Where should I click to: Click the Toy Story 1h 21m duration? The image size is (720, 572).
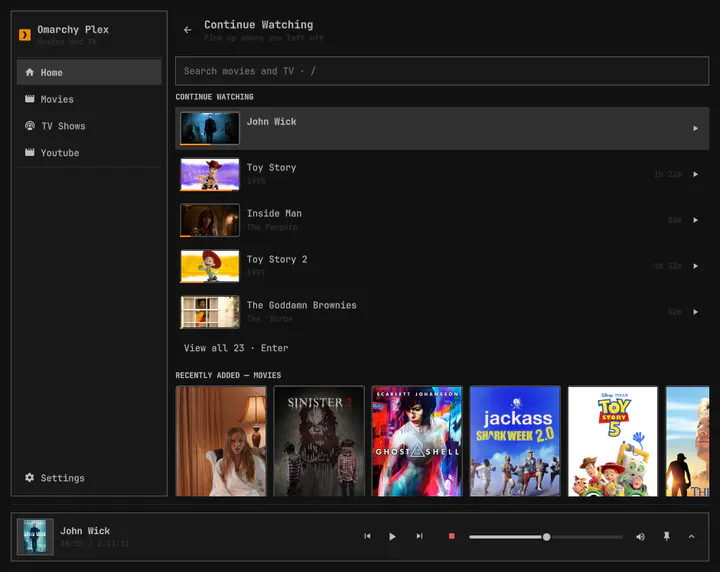pyautogui.click(x=668, y=174)
